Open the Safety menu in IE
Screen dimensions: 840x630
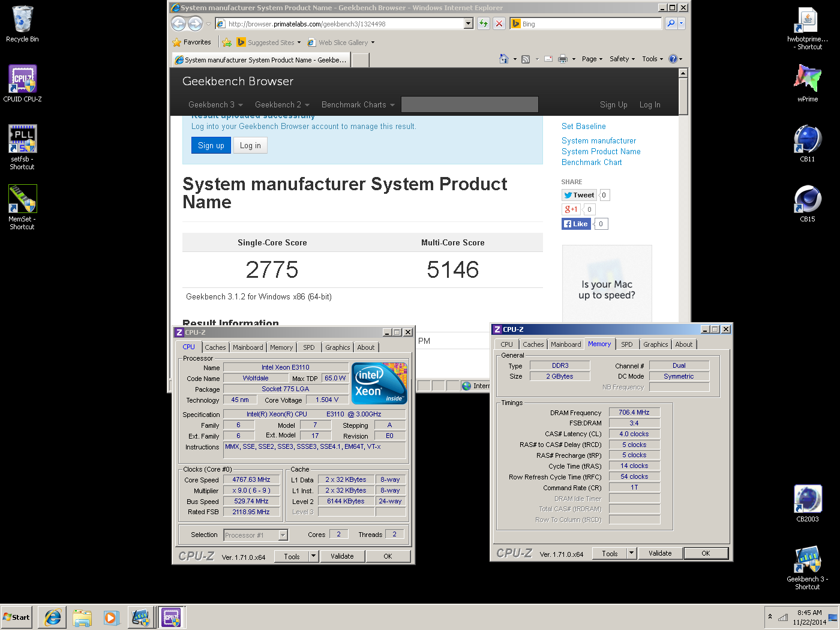pos(622,59)
